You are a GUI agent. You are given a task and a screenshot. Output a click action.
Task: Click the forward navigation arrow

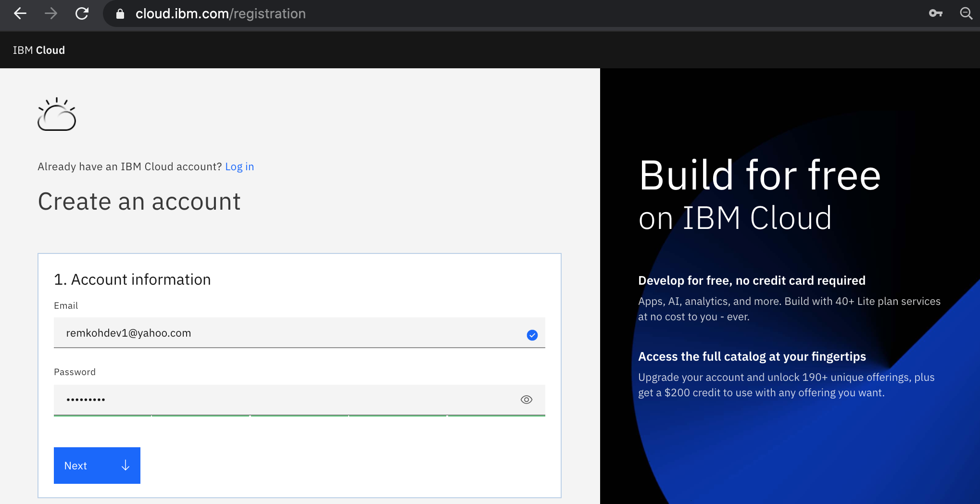tap(50, 13)
